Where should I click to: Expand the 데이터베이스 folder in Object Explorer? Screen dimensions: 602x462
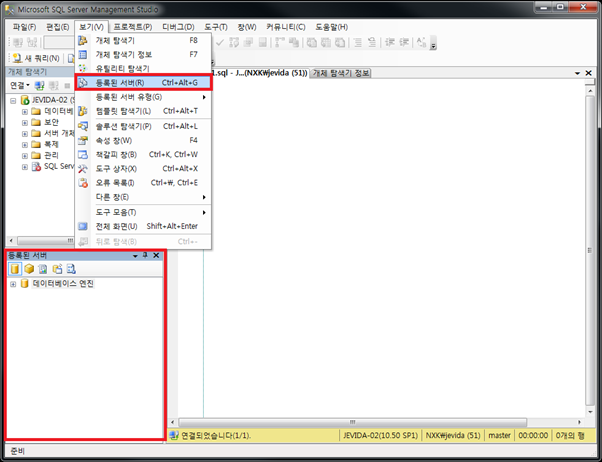25,112
